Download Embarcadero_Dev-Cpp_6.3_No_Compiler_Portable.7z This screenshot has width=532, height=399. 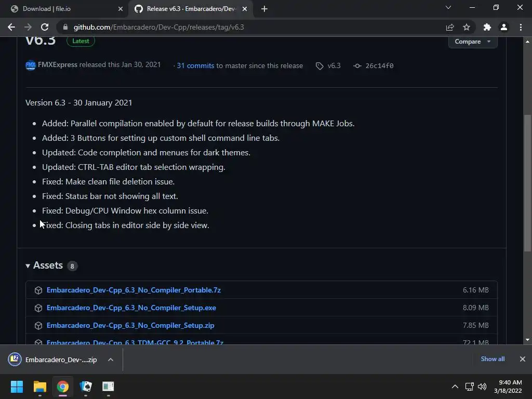pos(134,290)
